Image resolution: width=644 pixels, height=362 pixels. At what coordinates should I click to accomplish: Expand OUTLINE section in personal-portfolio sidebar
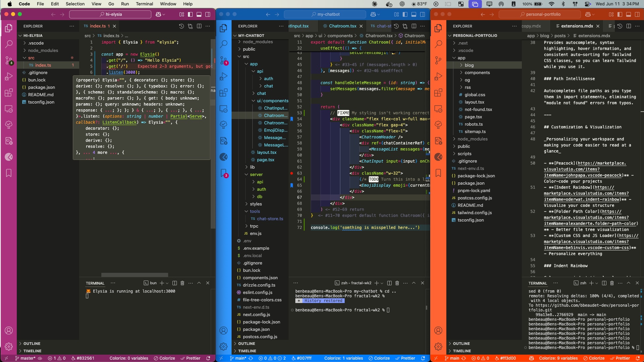[461, 344]
